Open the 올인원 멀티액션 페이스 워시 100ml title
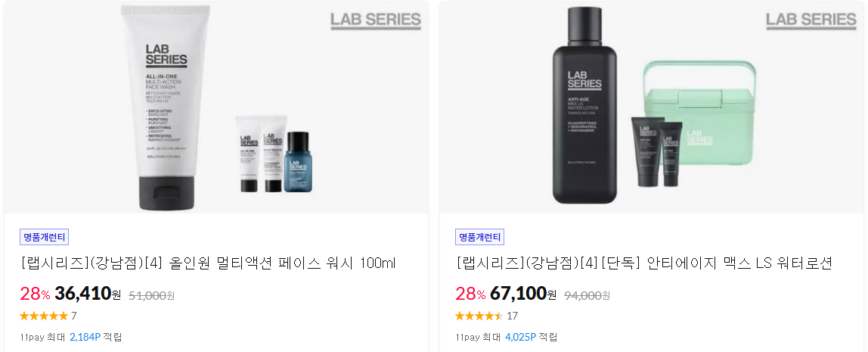 click(208, 263)
